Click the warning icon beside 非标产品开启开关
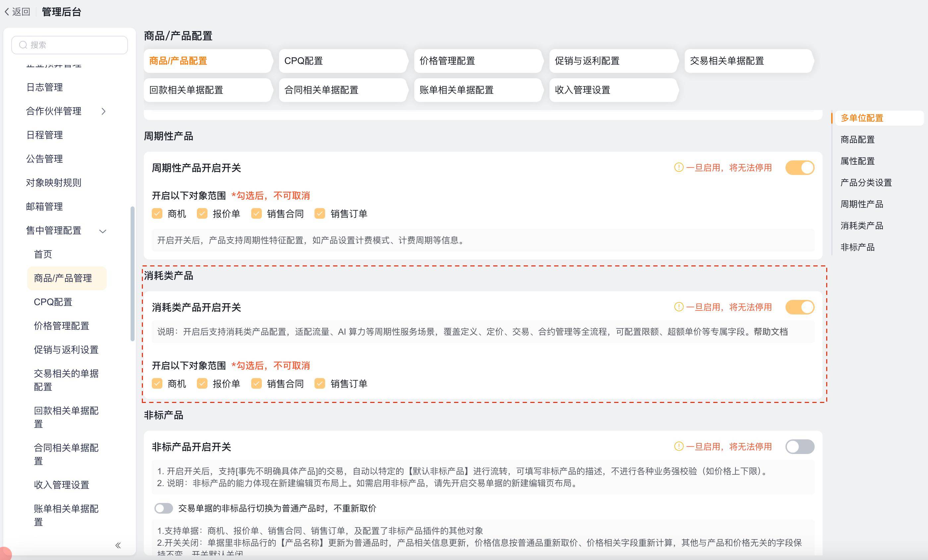 (x=678, y=447)
